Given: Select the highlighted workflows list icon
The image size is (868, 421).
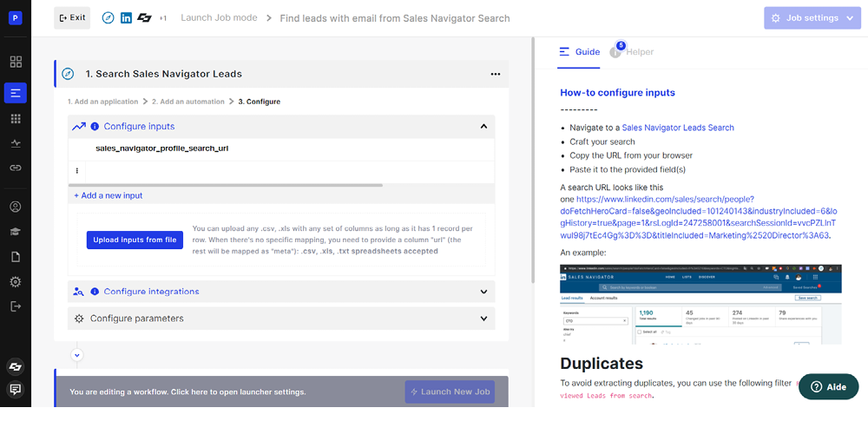Looking at the screenshot, I should point(16,93).
